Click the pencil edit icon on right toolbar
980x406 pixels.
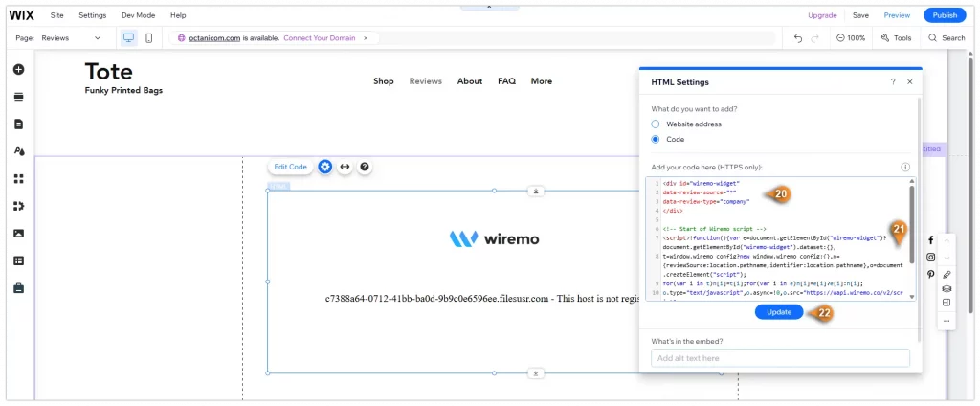[x=947, y=275]
